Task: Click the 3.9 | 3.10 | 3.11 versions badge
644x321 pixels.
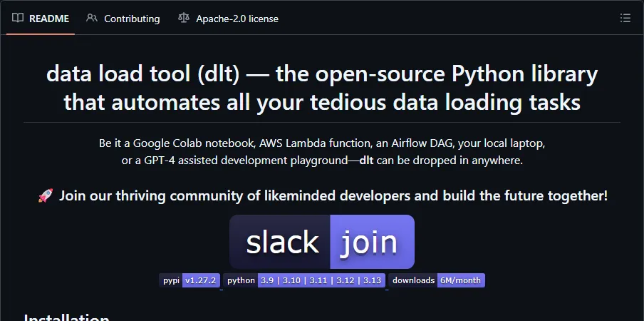Action: 321,280
